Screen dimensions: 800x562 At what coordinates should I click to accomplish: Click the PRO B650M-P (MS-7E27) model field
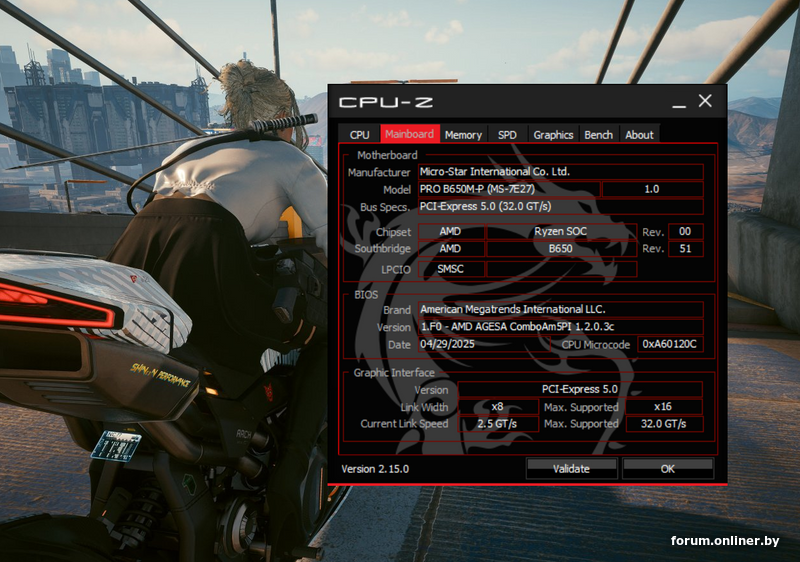tap(509, 189)
